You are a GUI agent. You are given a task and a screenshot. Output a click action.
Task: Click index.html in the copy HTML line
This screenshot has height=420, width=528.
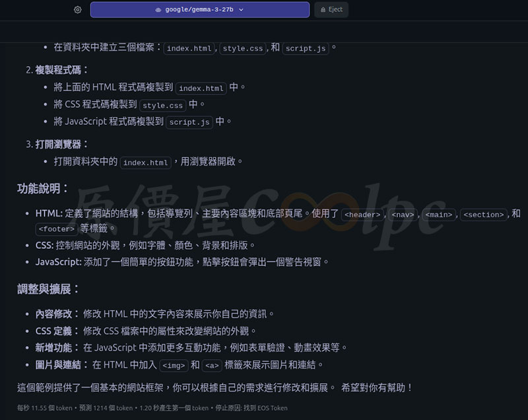tap(201, 88)
